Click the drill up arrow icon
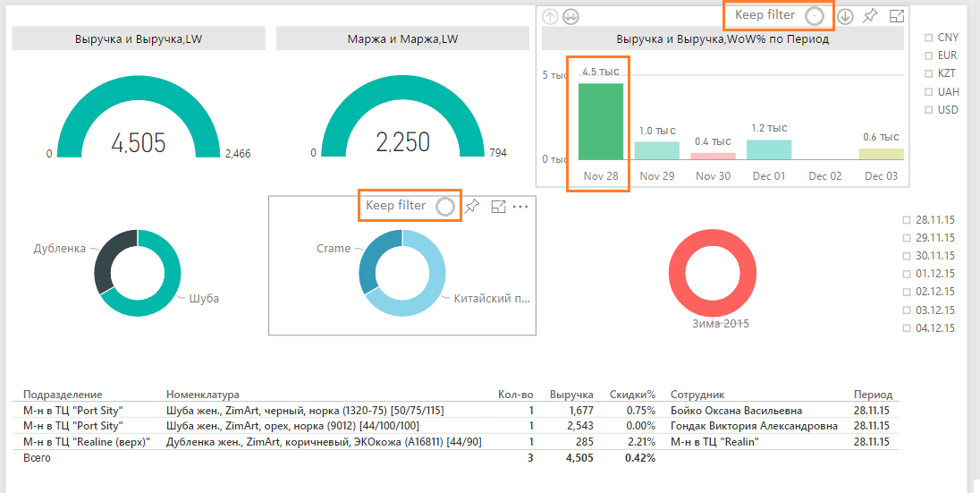The height and width of the screenshot is (493, 980). [550, 17]
